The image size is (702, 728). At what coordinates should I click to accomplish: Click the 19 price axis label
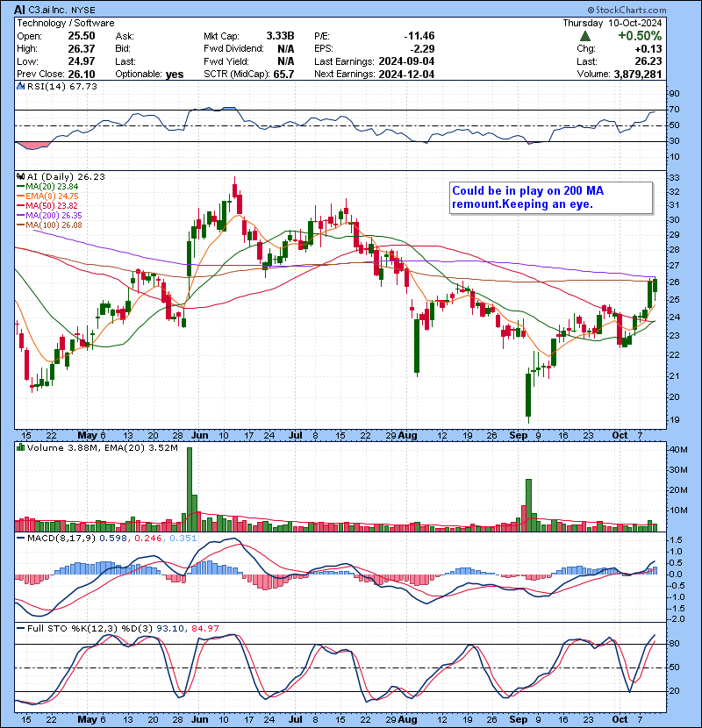click(674, 420)
